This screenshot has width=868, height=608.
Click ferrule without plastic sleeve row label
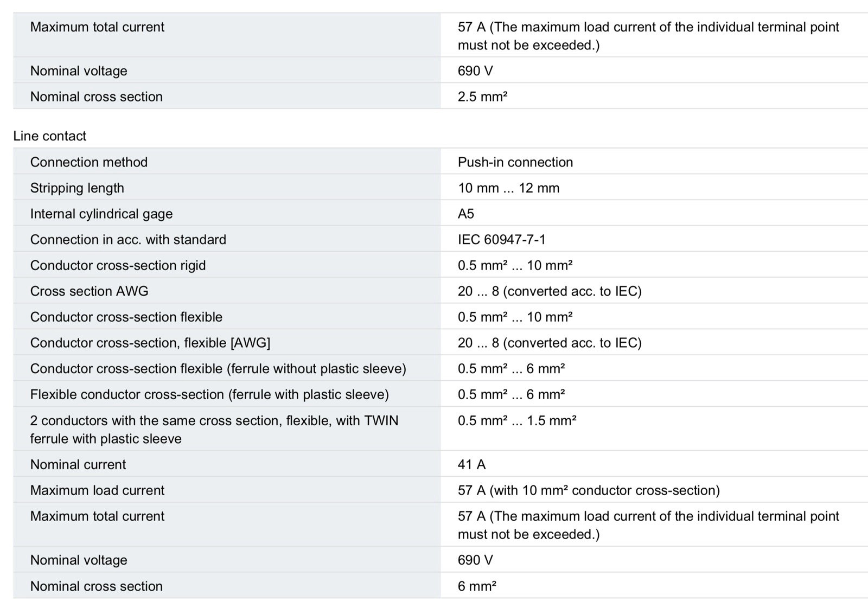(218, 369)
